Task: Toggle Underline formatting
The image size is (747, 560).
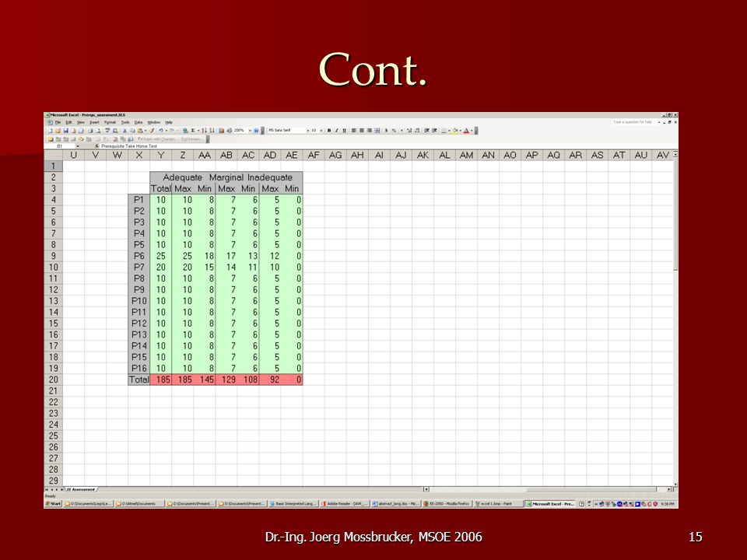Action: (x=345, y=131)
